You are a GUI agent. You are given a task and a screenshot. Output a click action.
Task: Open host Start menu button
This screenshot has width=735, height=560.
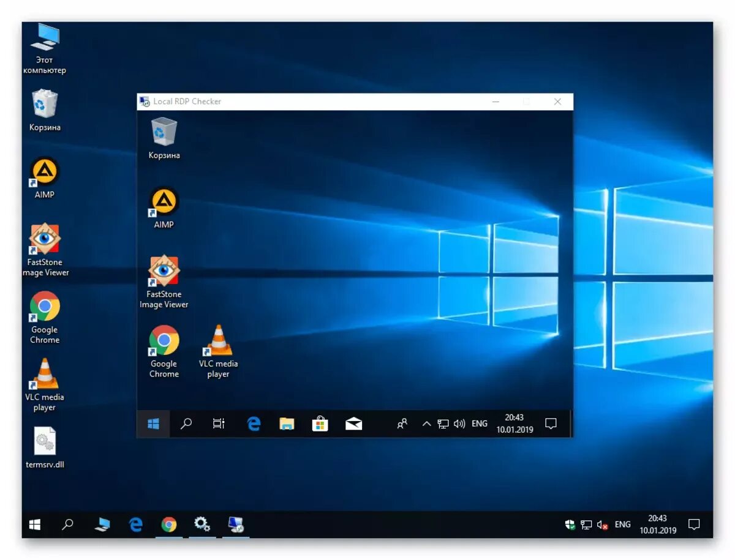click(x=35, y=525)
